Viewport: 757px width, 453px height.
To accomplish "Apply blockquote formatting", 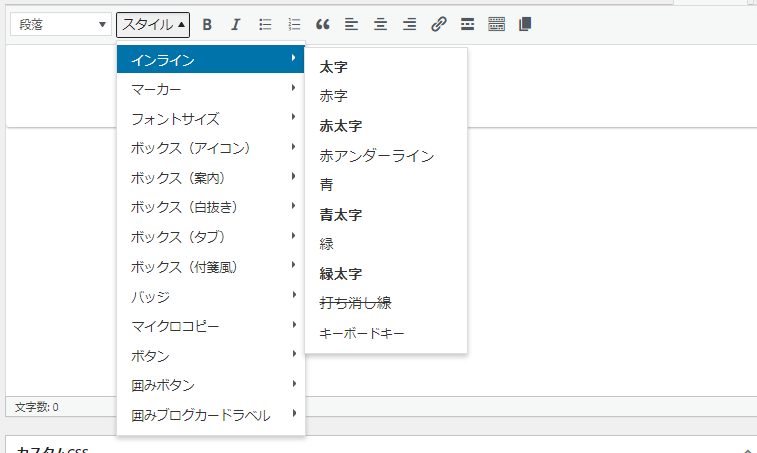I will (322, 24).
